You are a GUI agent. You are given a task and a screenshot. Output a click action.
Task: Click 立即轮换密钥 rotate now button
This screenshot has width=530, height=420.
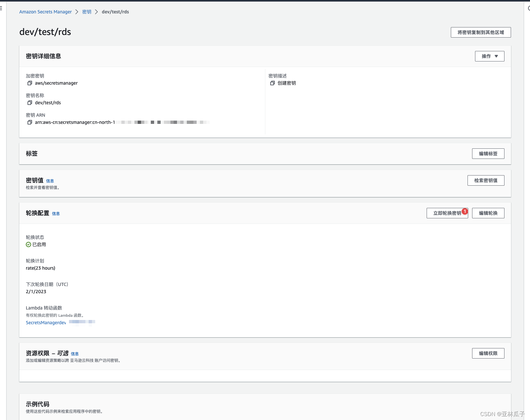tap(447, 213)
